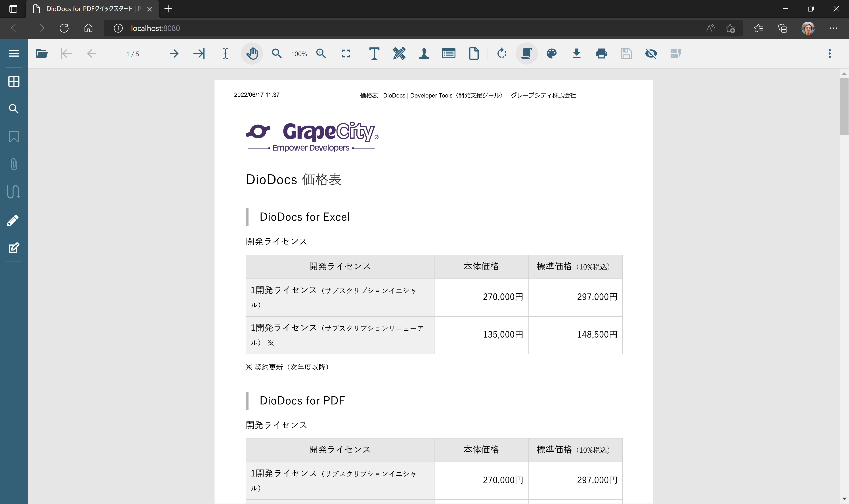
Task: Open the articles/threads sidebar panel
Action: [13, 192]
